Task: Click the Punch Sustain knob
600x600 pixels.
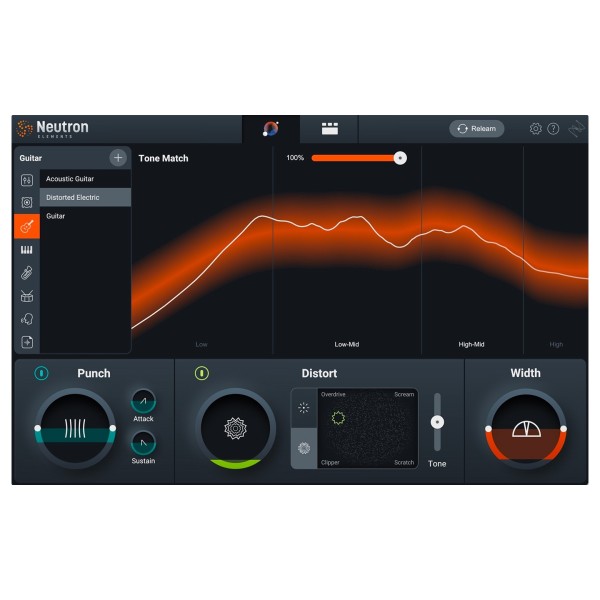Action: coord(143,443)
